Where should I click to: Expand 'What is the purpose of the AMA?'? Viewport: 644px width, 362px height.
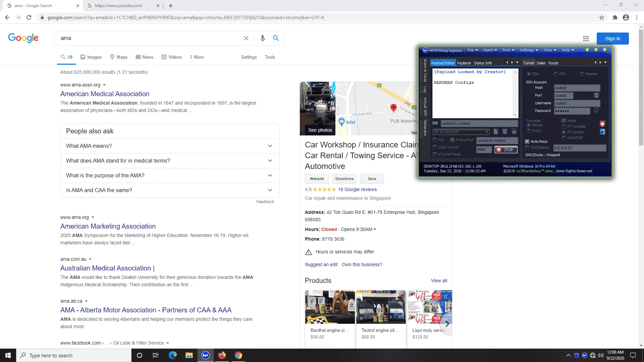pos(170,176)
